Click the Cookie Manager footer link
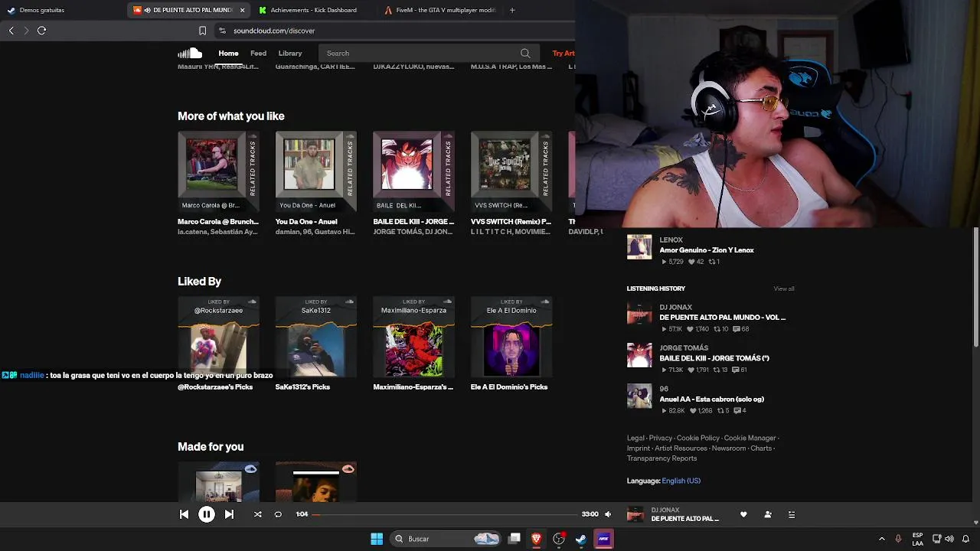980x551 pixels. click(x=750, y=438)
